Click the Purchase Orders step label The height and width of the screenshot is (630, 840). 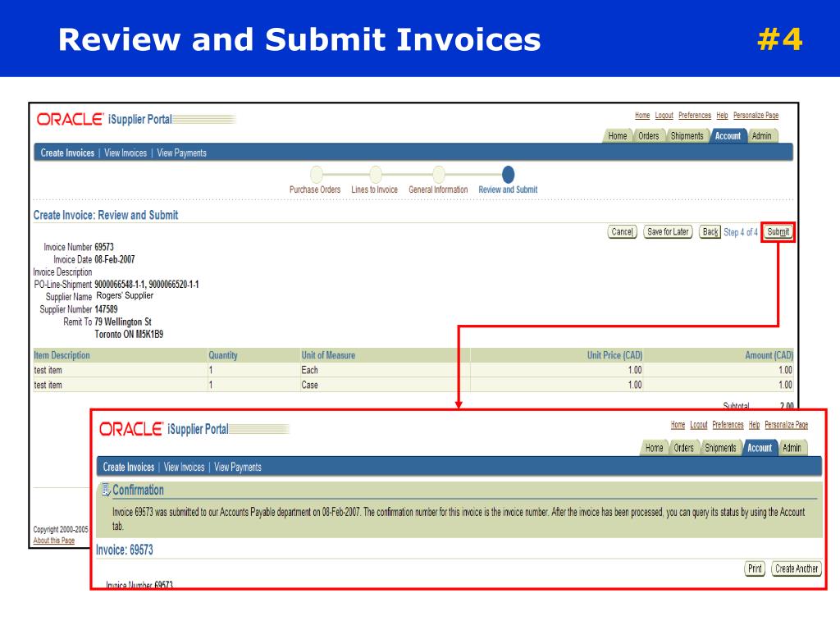pos(315,189)
